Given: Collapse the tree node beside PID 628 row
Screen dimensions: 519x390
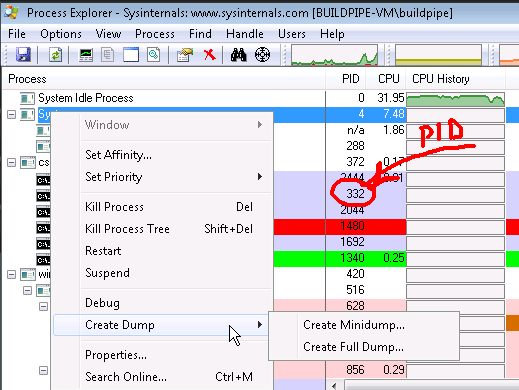Looking at the screenshot, I should (x=43, y=307).
